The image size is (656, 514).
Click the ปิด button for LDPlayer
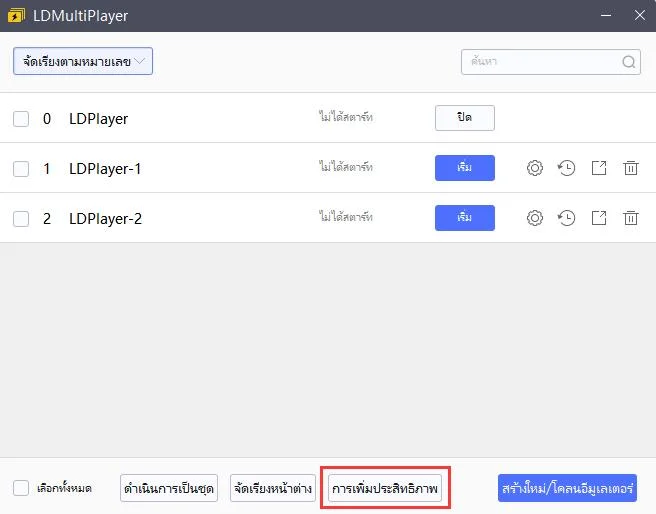coord(465,118)
